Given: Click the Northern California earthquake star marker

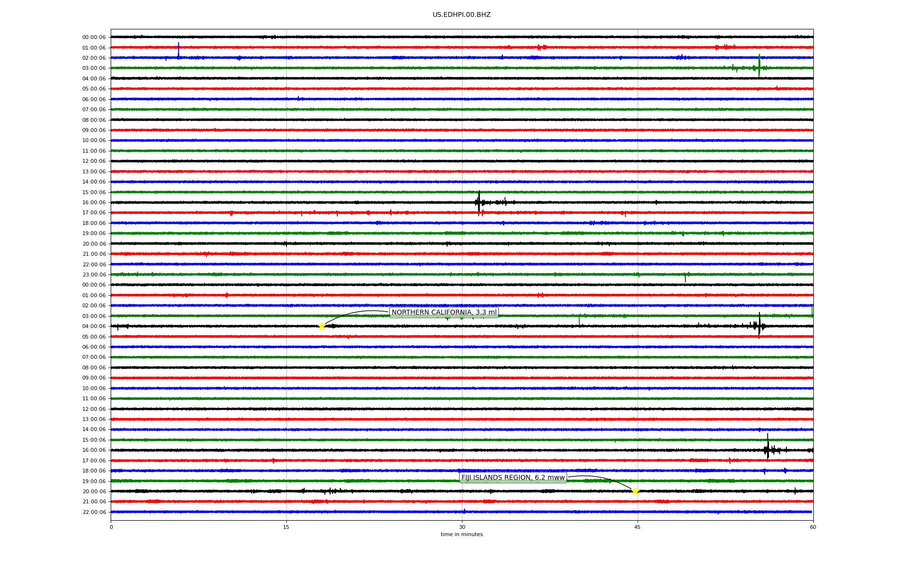Looking at the screenshot, I should coord(321,327).
